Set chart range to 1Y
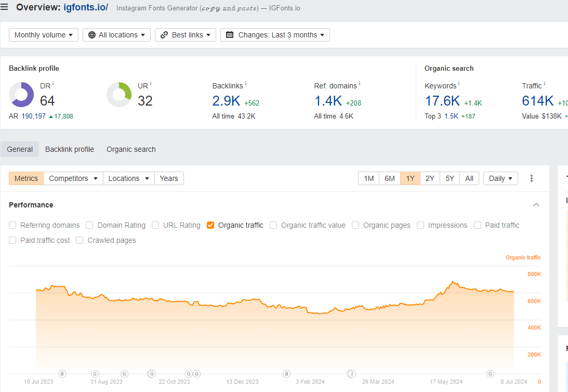The width and height of the screenshot is (568, 392). [410, 178]
